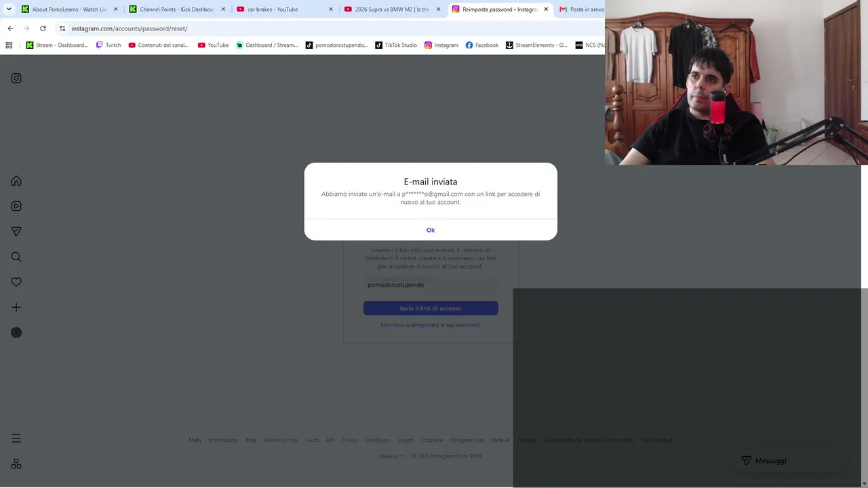
Task: Open the Popolare footer link
Action: [x=432, y=441]
